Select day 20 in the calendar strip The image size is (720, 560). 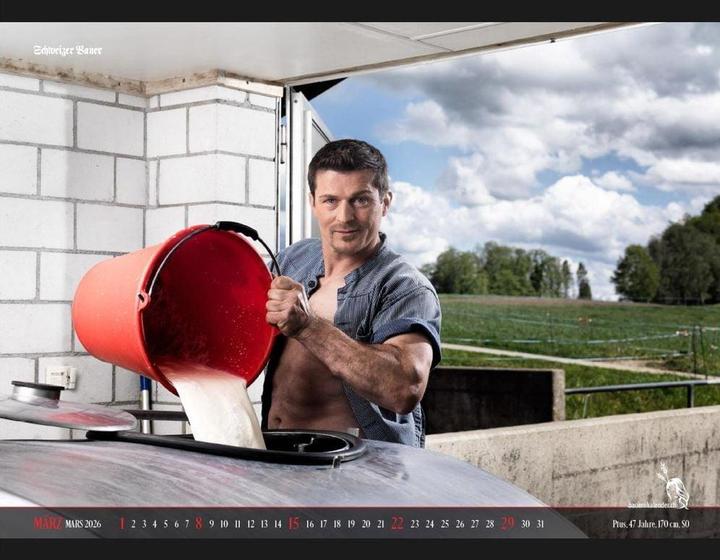[x=366, y=524]
